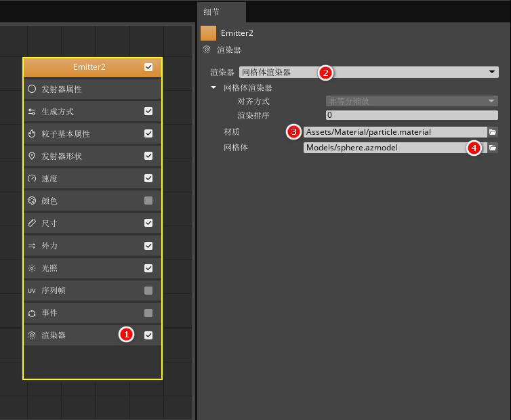511x420 pixels.
Task: Disable the 速度 module checkbox
Action: [148, 178]
